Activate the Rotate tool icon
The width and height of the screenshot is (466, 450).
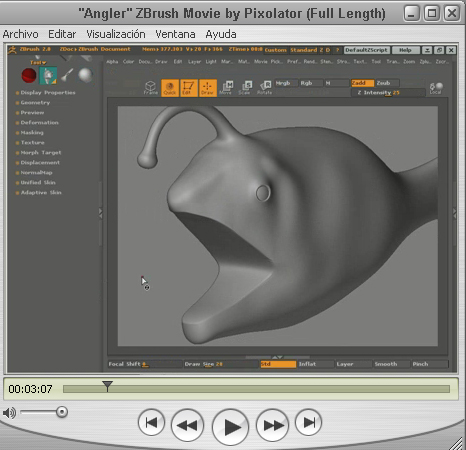click(x=265, y=88)
